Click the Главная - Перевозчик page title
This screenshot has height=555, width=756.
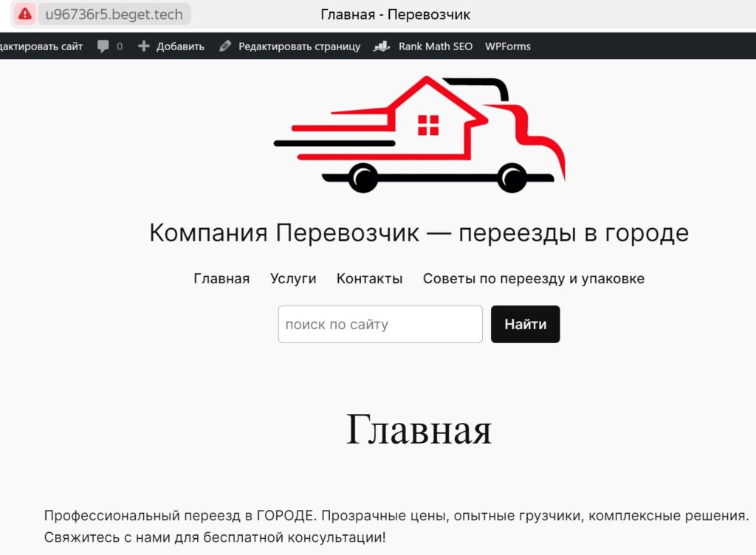coord(396,15)
